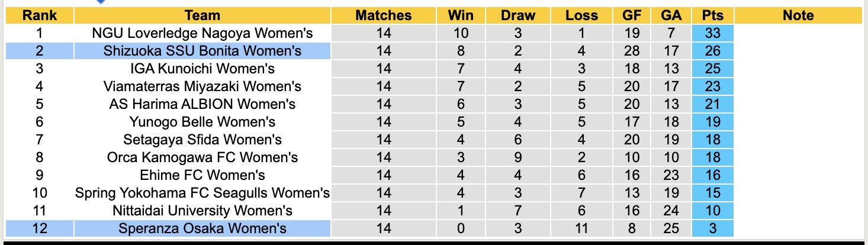
Task: Select the Draw column header
Action: click(x=517, y=16)
